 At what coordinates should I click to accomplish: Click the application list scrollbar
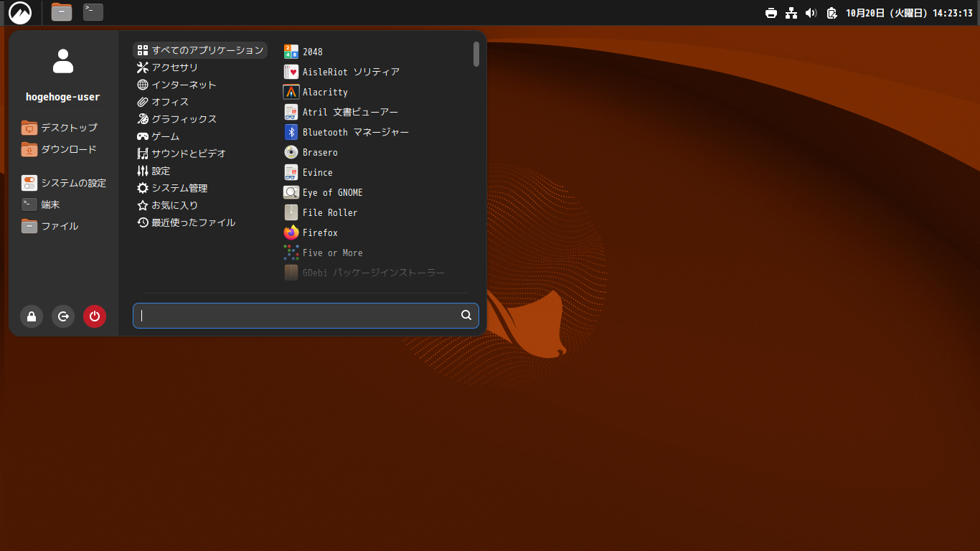pos(476,54)
